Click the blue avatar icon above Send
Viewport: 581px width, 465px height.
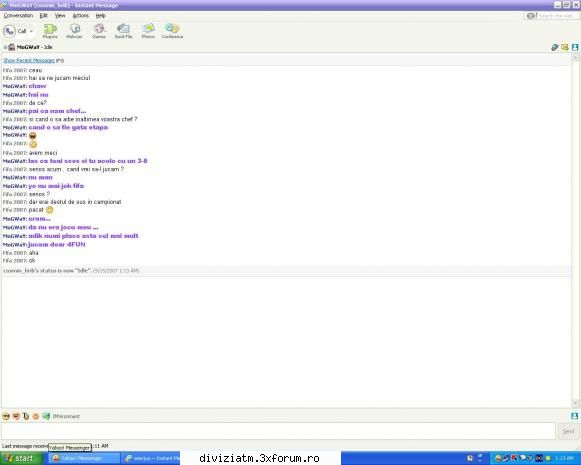pyautogui.click(x=575, y=416)
